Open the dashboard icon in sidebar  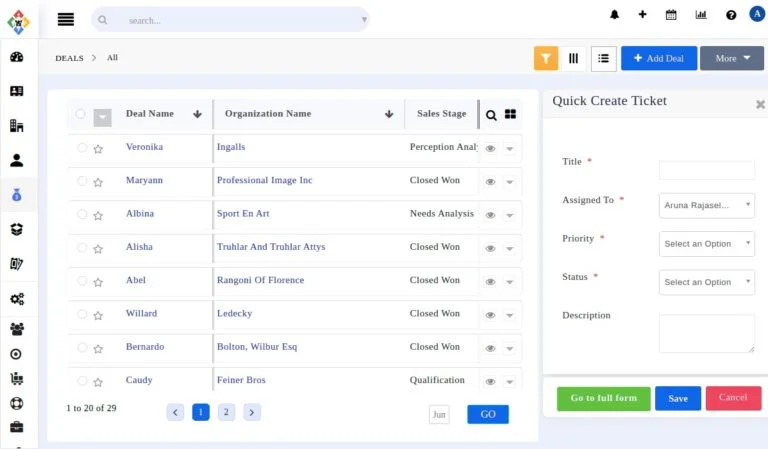tap(17, 57)
